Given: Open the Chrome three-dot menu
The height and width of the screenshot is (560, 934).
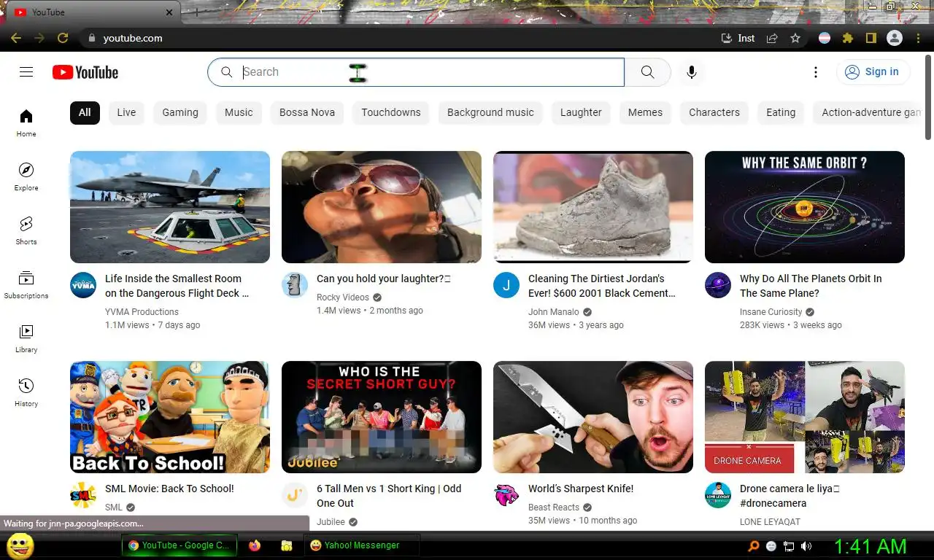Looking at the screenshot, I should (918, 38).
